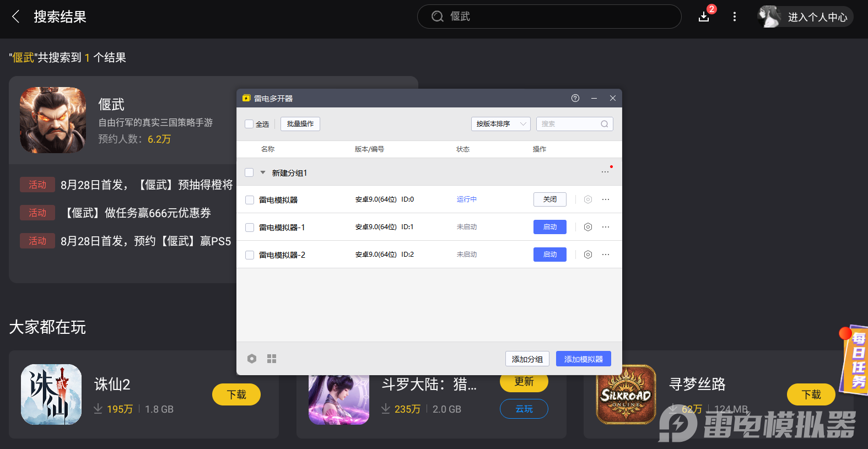Click the 添加模拟器 button

coord(584,359)
